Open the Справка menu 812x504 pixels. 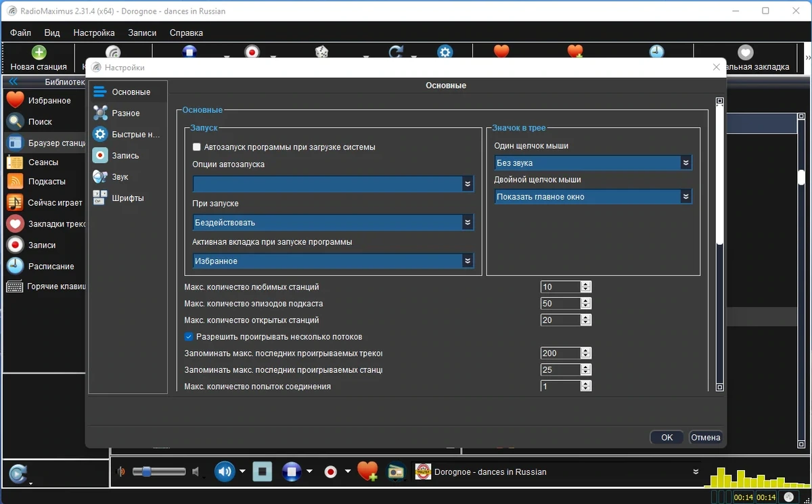186,32
